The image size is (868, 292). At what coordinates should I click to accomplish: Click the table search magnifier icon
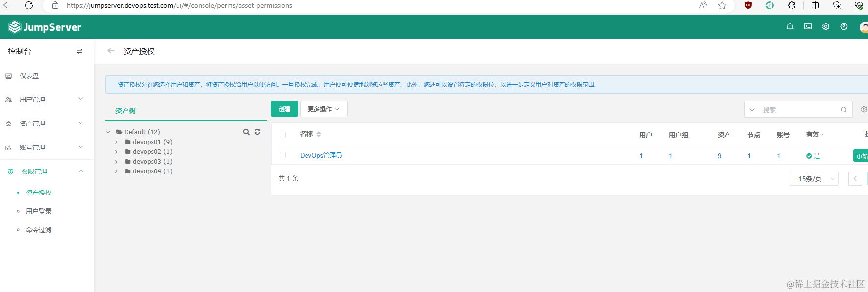point(843,110)
